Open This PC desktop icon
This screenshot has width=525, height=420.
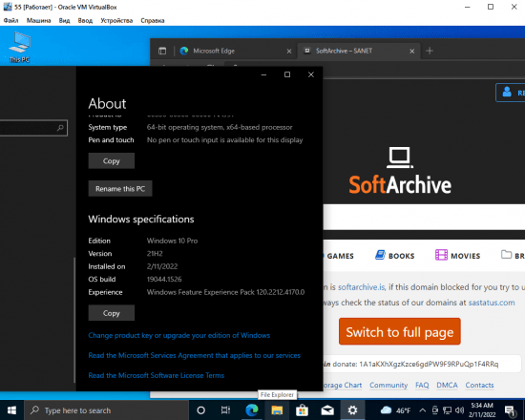pos(19,47)
